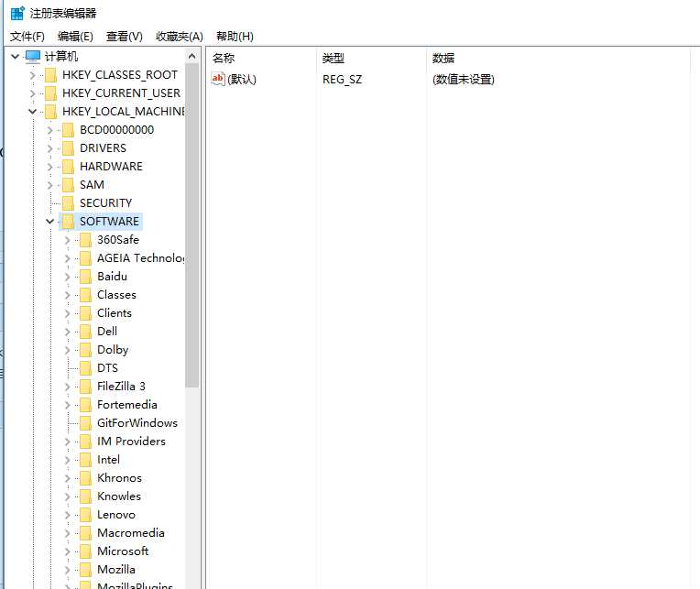Expand the BCD00000000 key

[x=50, y=130]
